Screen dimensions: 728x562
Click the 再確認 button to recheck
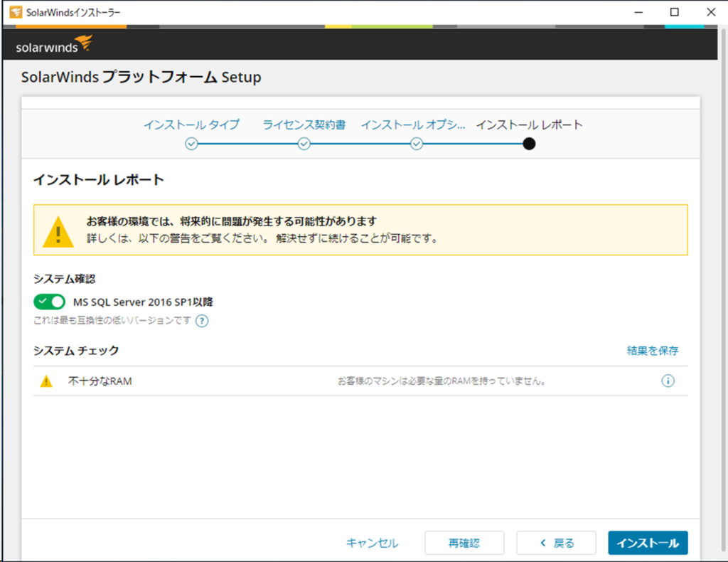click(464, 543)
